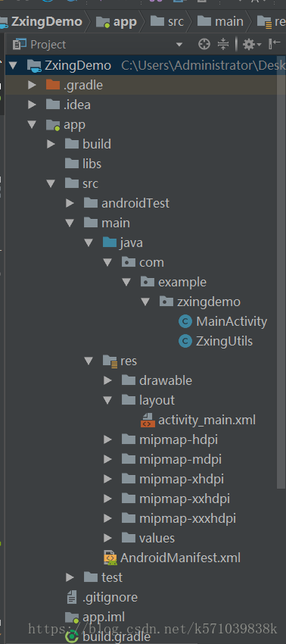Collapse the java source folder
Viewport: 286px width, 644px height.
pyautogui.click(x=89, y=242)
